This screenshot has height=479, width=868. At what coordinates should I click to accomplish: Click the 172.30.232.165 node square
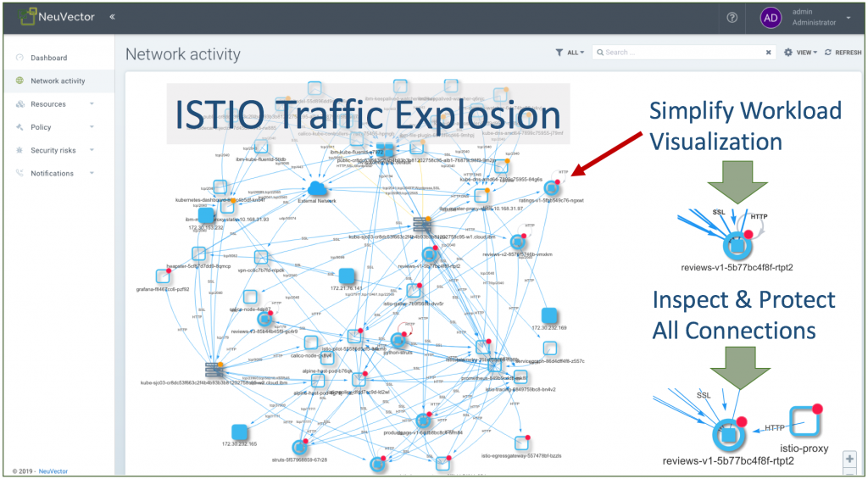(239, 432)
